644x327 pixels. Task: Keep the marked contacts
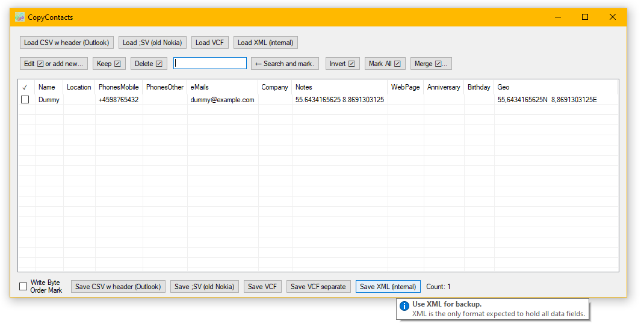coord(109,64)
